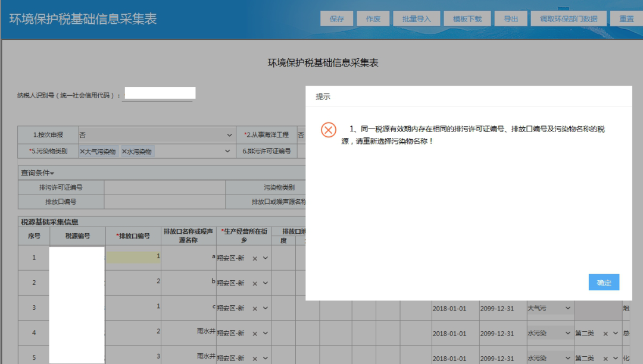Open the 5.污染物类别 dropdown

[x=227, y=152]
